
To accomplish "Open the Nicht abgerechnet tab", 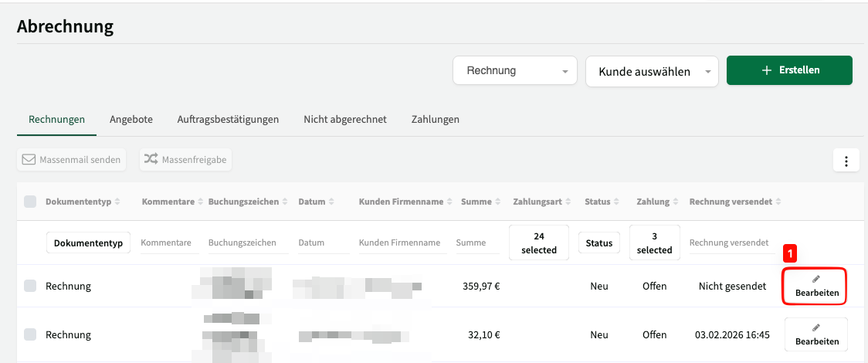I will pos(344,120).
